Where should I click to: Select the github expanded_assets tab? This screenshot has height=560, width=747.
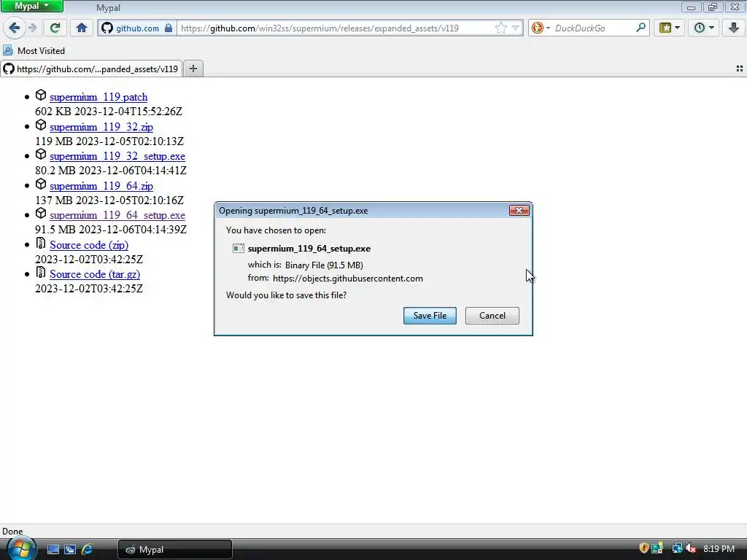click(91, 69)
